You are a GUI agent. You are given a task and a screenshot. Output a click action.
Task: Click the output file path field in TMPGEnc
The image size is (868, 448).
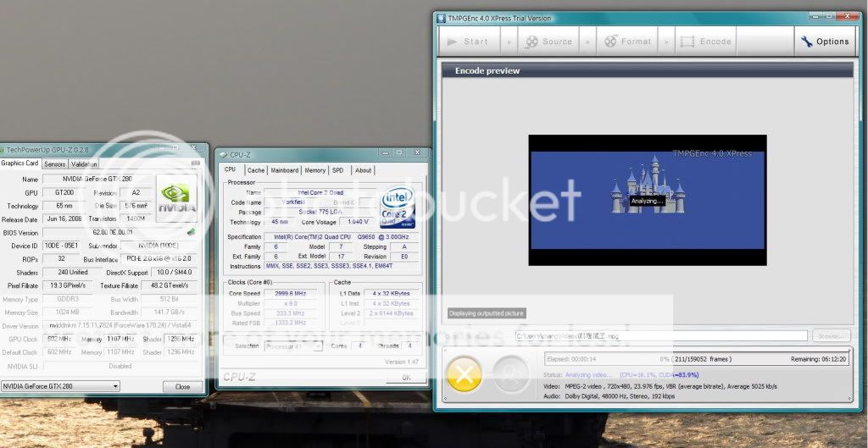661,335
